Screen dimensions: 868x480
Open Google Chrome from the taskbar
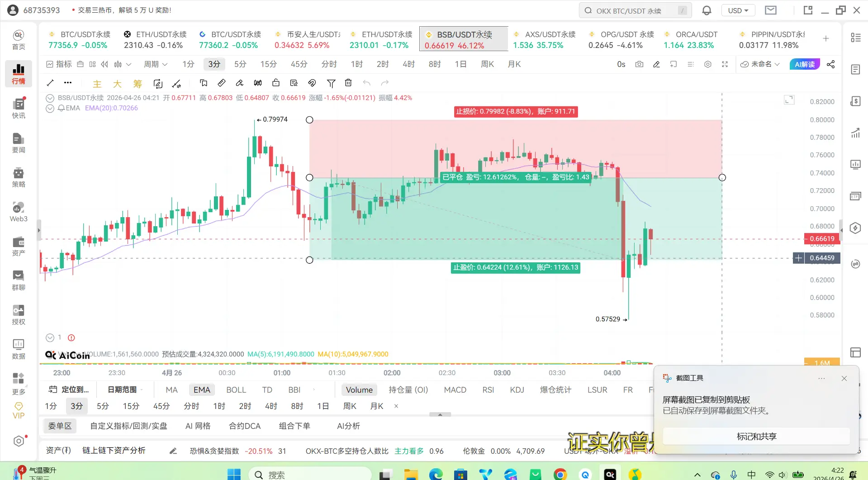click(x=560, y=474)
